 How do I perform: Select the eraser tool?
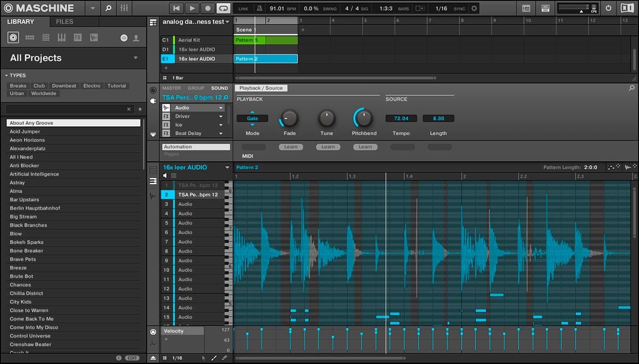coord(224,358)
